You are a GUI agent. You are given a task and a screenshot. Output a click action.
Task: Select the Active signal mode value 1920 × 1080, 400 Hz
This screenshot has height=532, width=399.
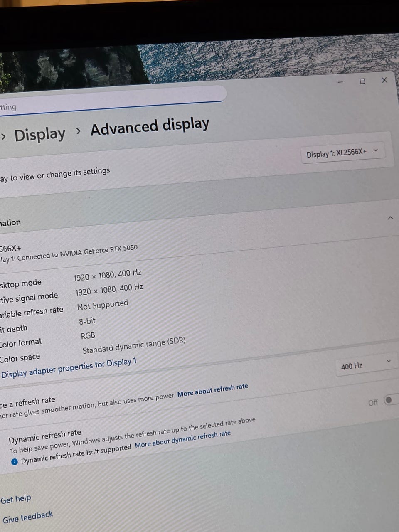point(109,289)
